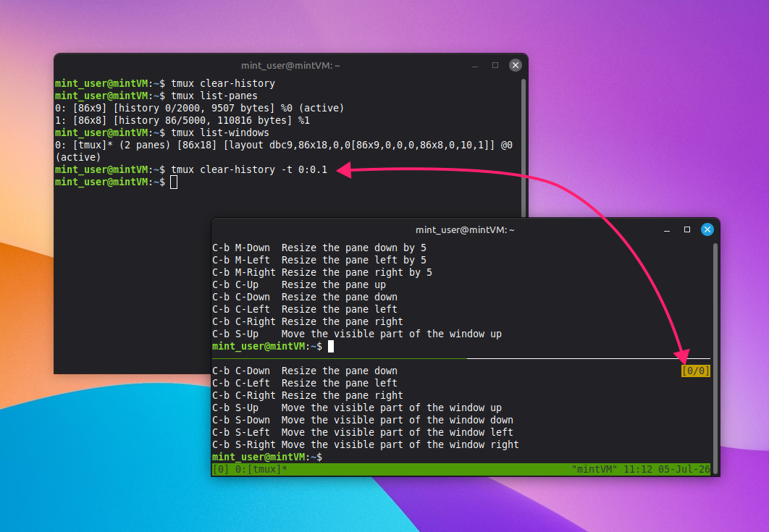Minimize the front tmux terminal window

666,230
